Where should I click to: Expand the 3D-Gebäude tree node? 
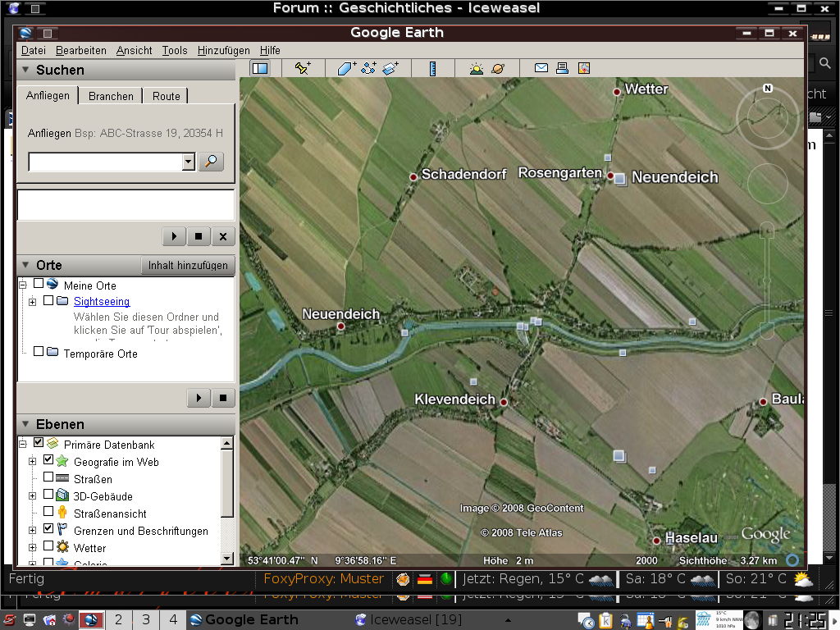(33, 496)
